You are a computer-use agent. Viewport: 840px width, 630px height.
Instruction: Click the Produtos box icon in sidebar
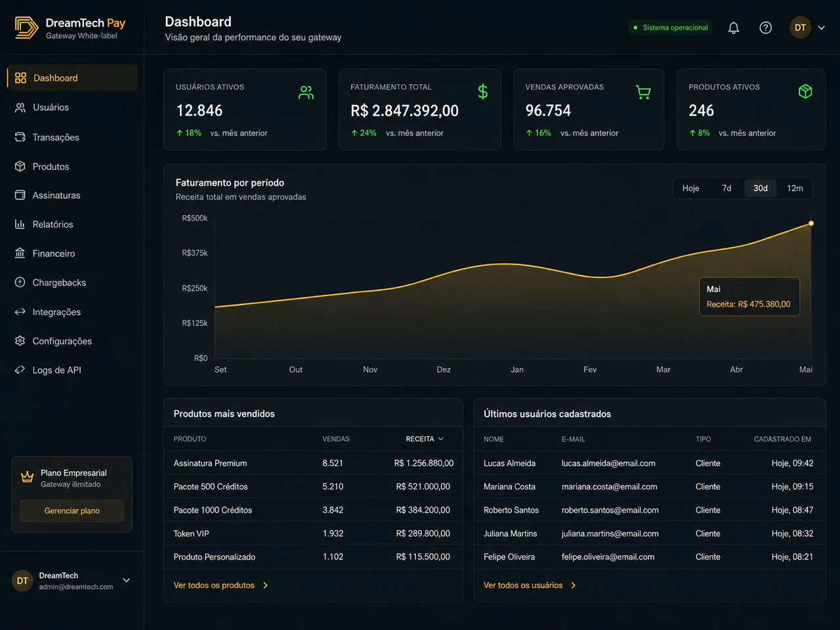20,166
